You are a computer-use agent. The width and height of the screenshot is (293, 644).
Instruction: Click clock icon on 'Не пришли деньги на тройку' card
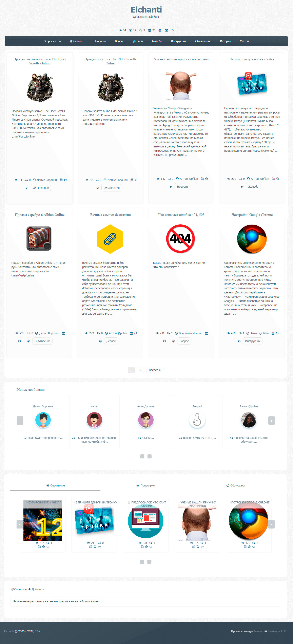[x=277, y=179]
